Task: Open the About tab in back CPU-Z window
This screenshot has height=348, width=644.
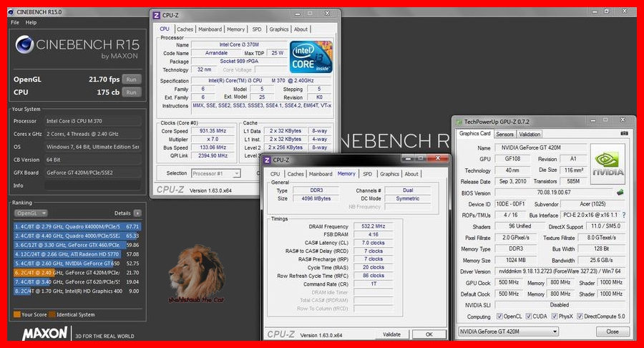Action: click(301, 29)
